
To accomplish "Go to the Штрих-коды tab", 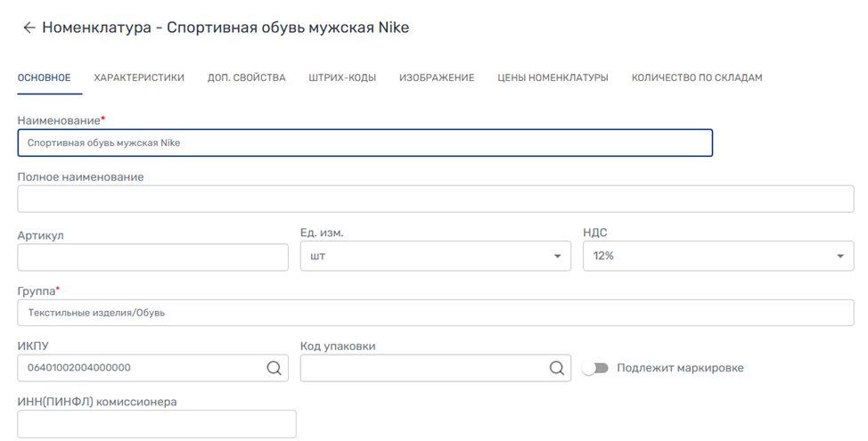I will click(x=342, y=78).
